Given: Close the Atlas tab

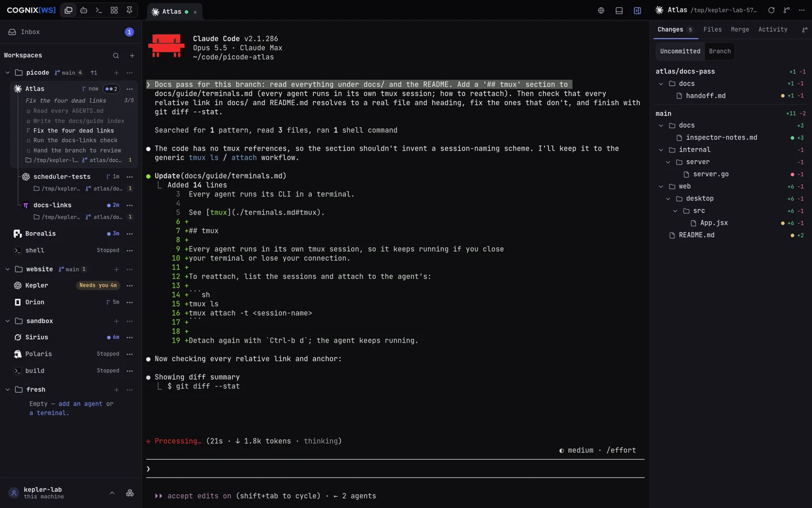Looking at the screenshot, I should pyautogui.click(x=195, y=12).
